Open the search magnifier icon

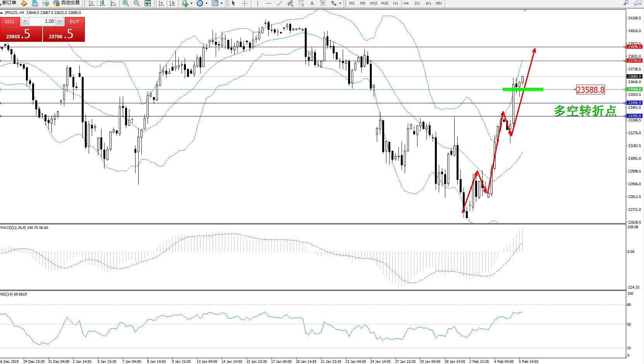tap(626, 3)
